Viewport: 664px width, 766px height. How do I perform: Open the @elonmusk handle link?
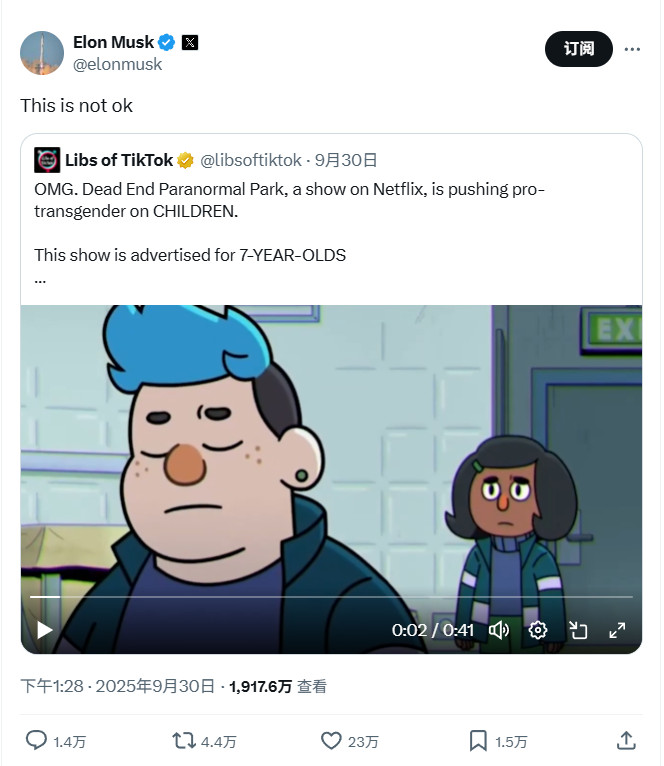tap(117, 64)
